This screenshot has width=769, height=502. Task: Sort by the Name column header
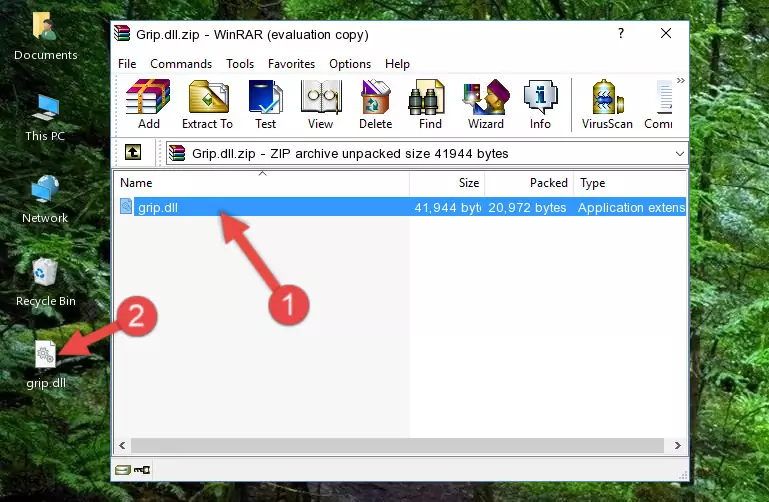pos(262,183)
